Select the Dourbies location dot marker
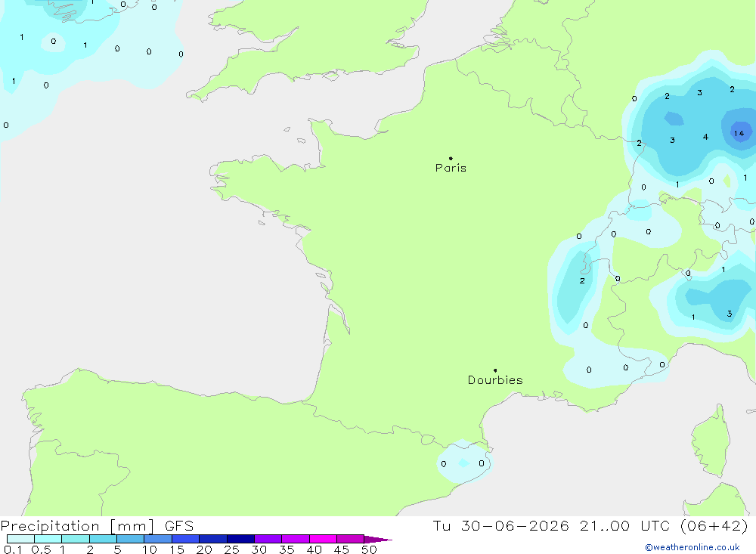 click(495, 370)
